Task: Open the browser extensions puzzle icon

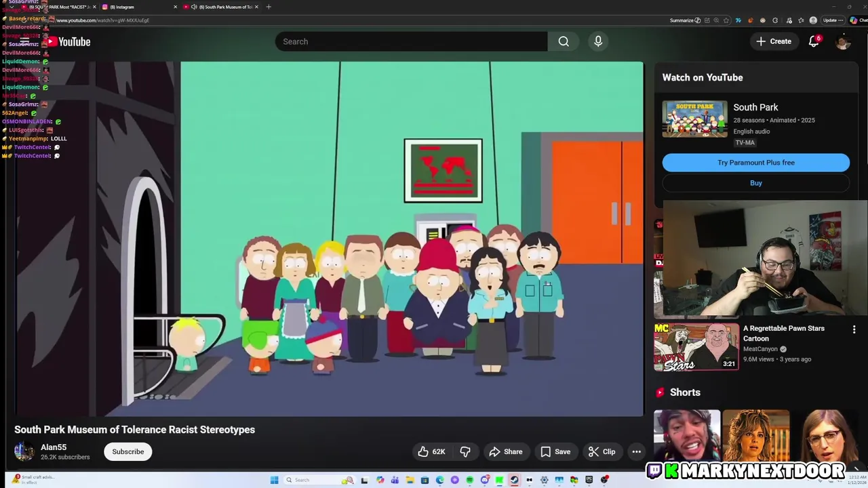Action: coord(775,20)
